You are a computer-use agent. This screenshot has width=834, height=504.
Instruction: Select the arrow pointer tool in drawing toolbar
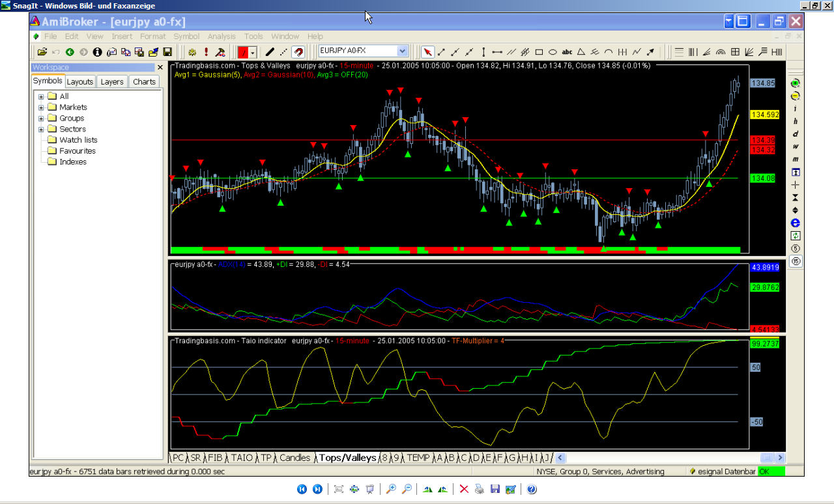[x=428, y=52]
